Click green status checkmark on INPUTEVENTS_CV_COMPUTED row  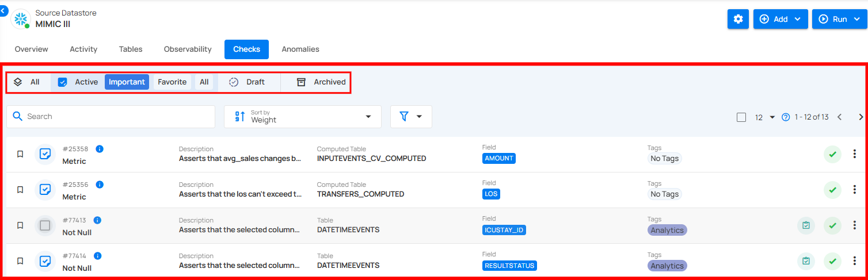point(832,155)
